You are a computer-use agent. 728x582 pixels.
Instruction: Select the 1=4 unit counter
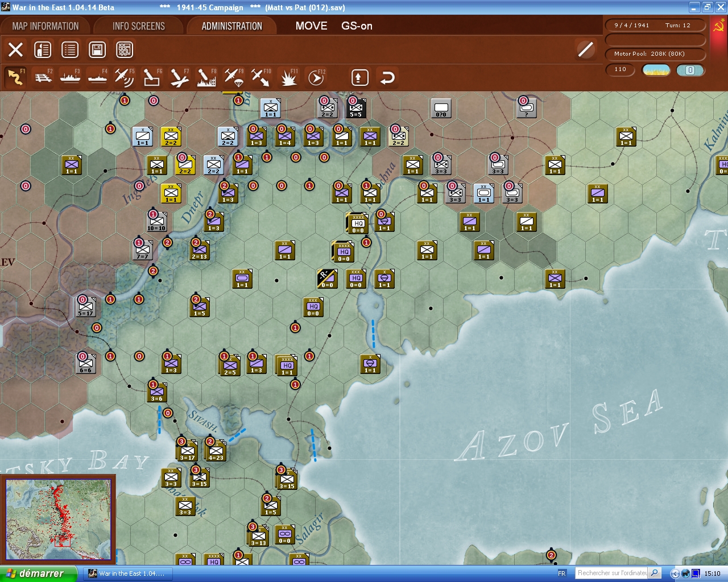click(x=284, y=136)
